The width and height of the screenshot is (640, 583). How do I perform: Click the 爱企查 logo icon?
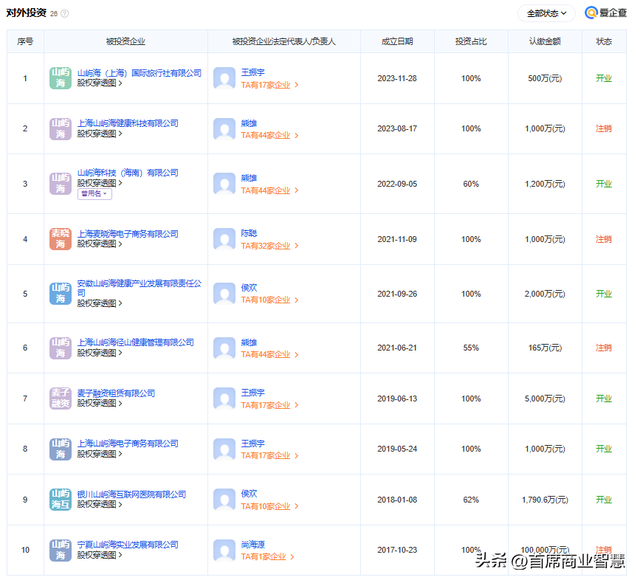(591, 13)
